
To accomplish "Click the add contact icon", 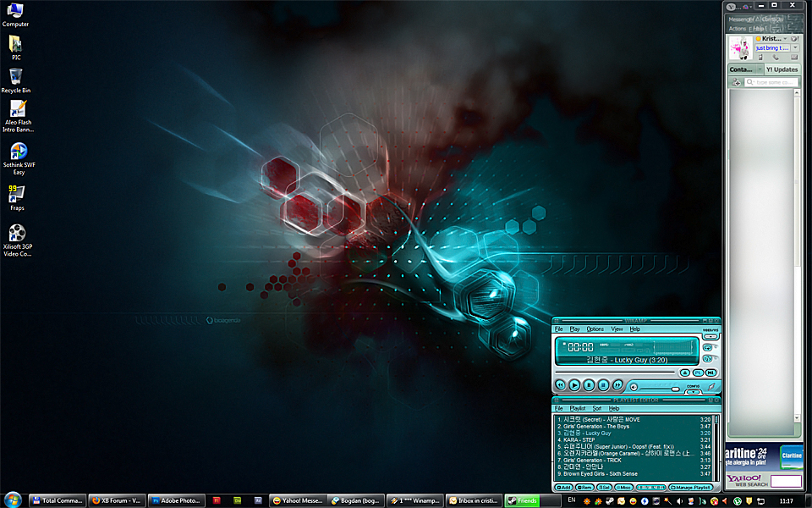I will coord(737,82).
